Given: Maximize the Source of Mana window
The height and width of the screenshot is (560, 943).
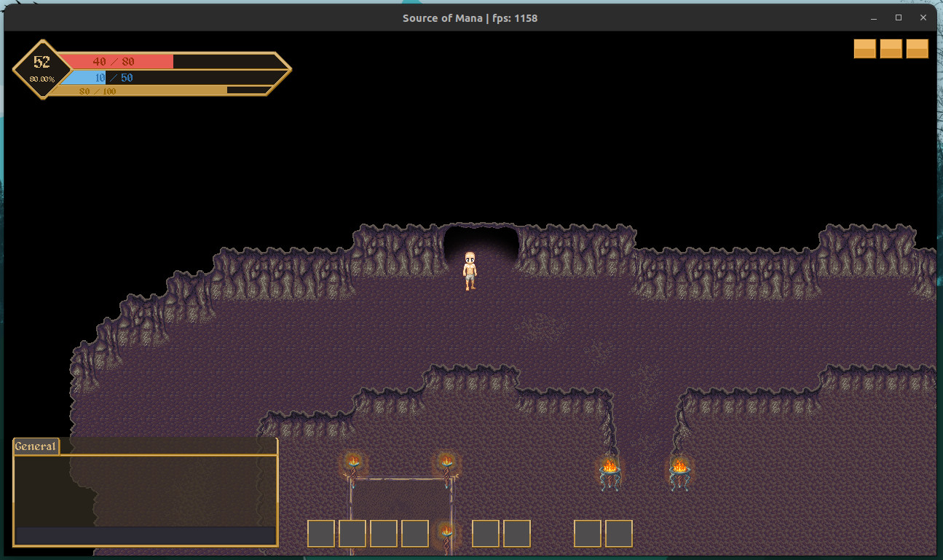Looking at the screenshot, I should (x=898, y=17).
